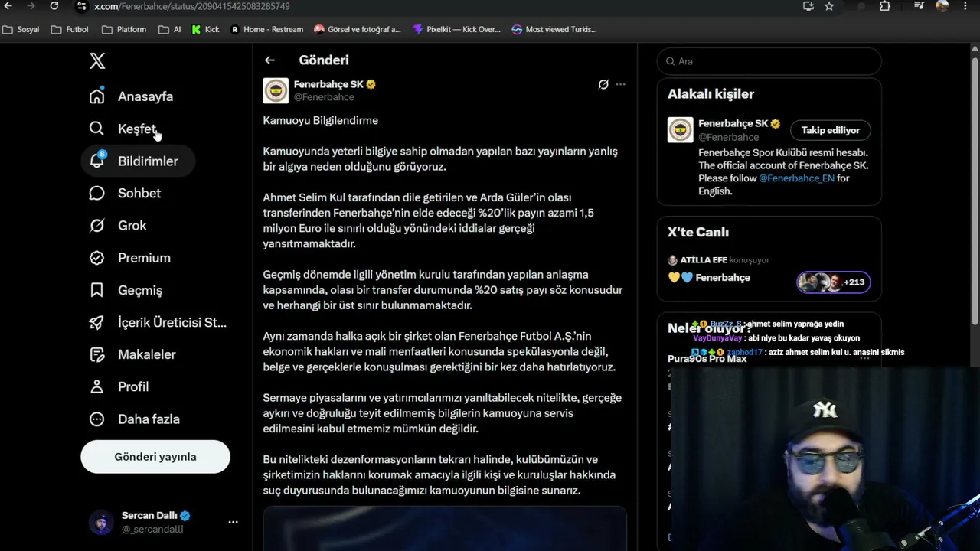Open Anasayfa home icon
The width and height of the screenshot is (980, 551).
click(96, 96)
